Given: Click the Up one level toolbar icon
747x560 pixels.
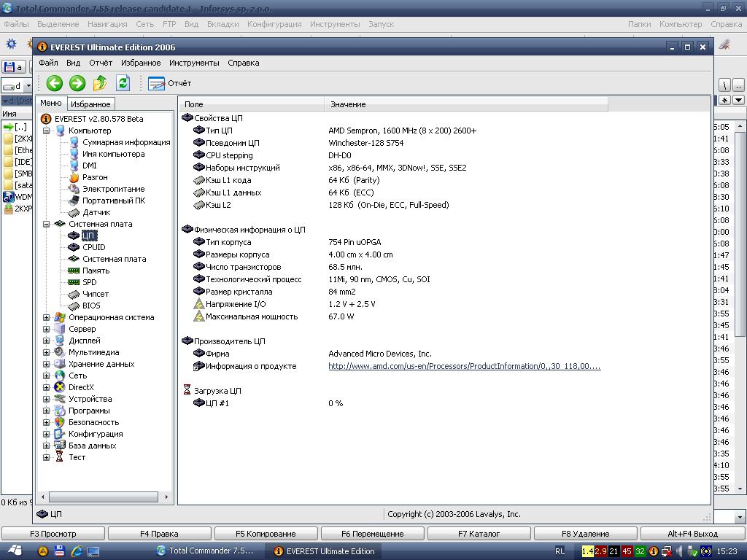Looking at the screenshot, I should pyautogui.click(x=100, y=83).
